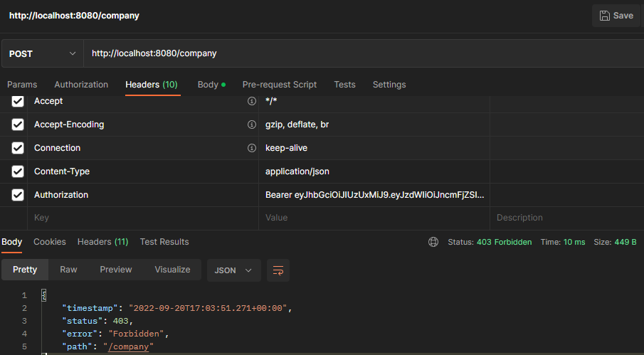Switch to the Tests tab
The width and height of the screenshot is (644, 355).
pyautogui.click(x=344, y=85)
